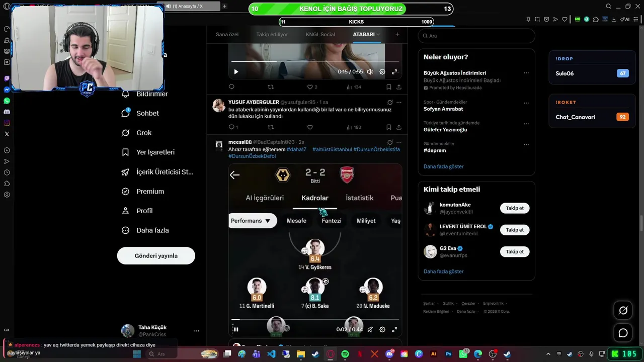Open Profil page

pyautogui.click(x=137, y=211)
